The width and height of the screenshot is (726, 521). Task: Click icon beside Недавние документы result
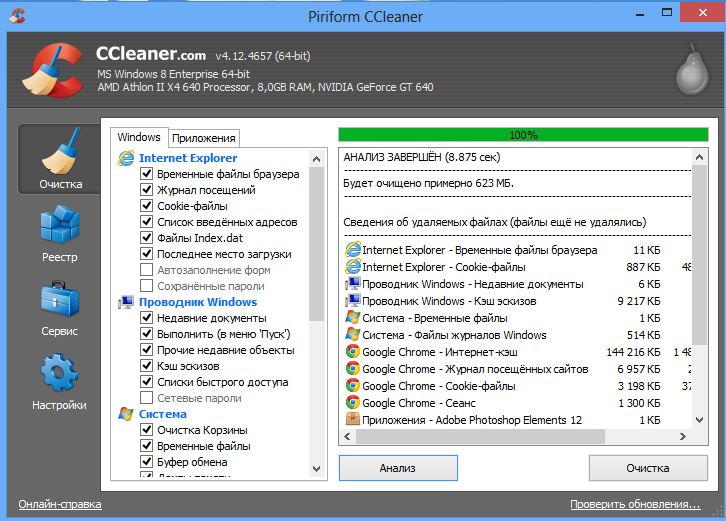(x=353, y=284)
